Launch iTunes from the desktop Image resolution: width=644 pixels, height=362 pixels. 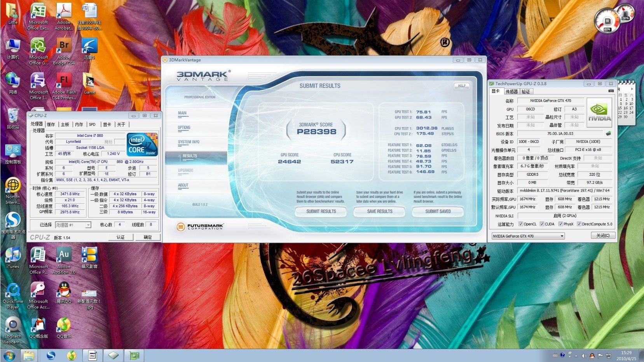pos(13,258)
